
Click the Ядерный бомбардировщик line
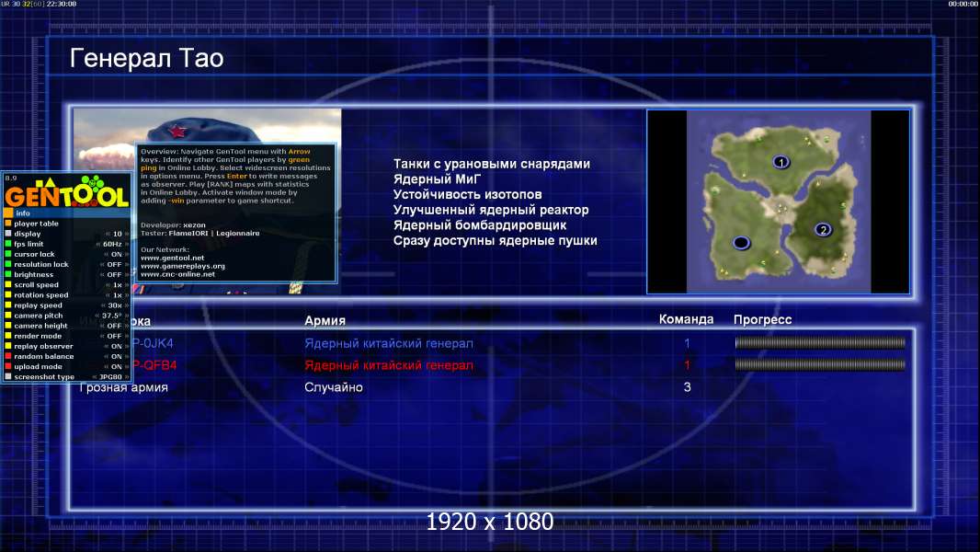tap(480, 225)
